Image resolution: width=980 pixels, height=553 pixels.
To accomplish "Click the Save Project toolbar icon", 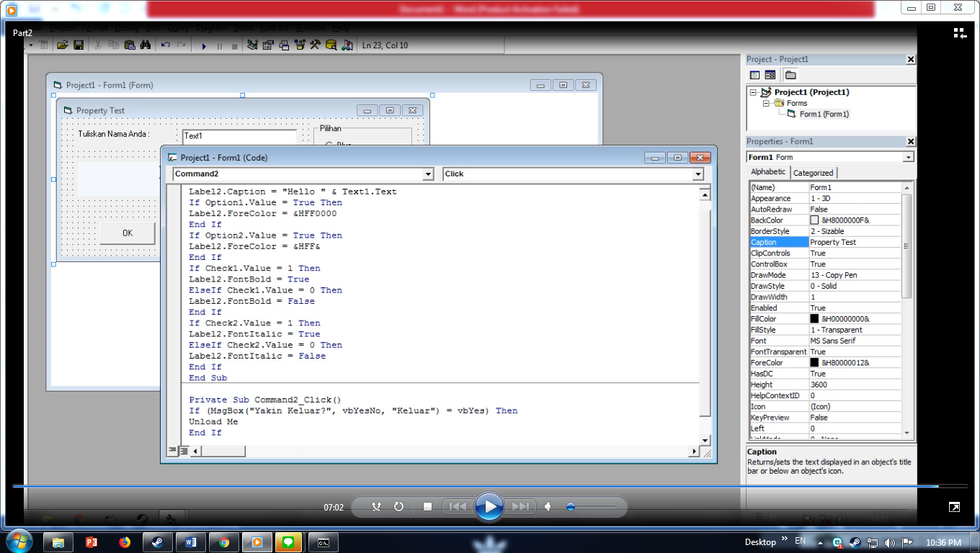I will point(79,45).
